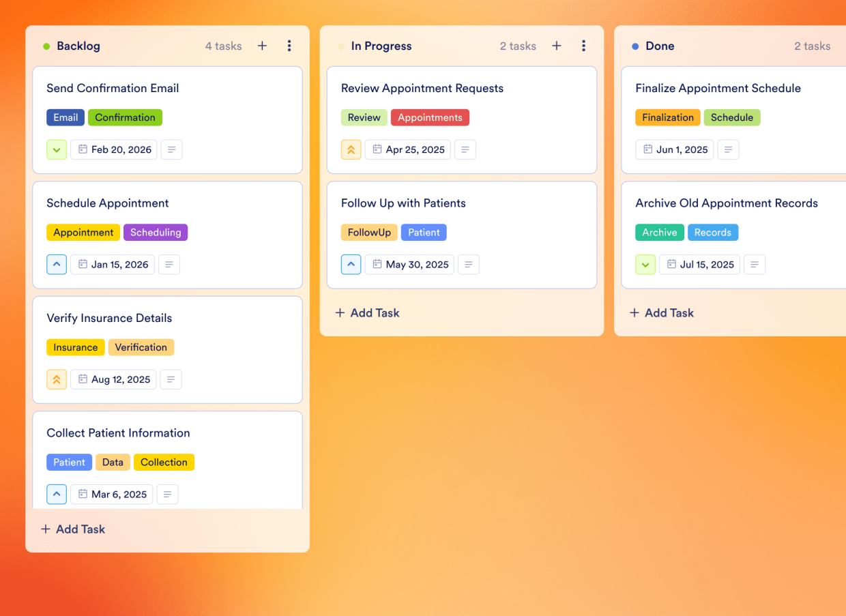Click the notes icon on "Verify Insurance Details"
846x616 pixels.
point(171,379)
